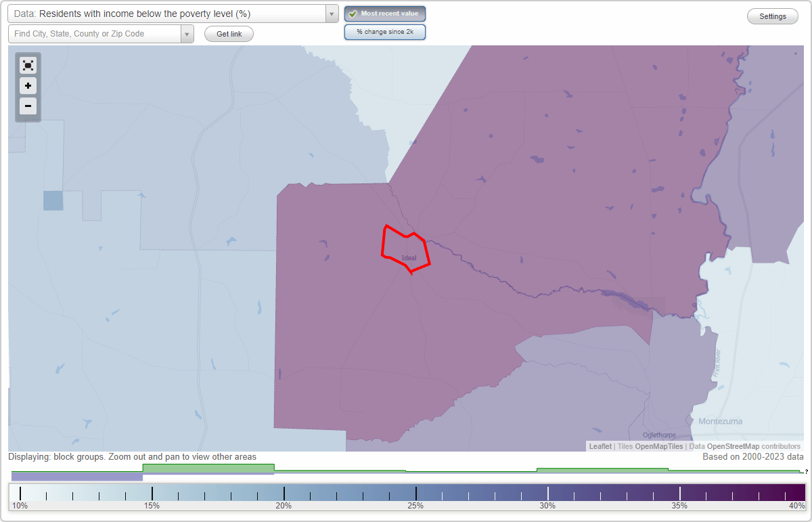Image resolution: width=812 pixels, height=522 pixels.
Task: Click the full extent map control icon
Action: tap(28, 65)
